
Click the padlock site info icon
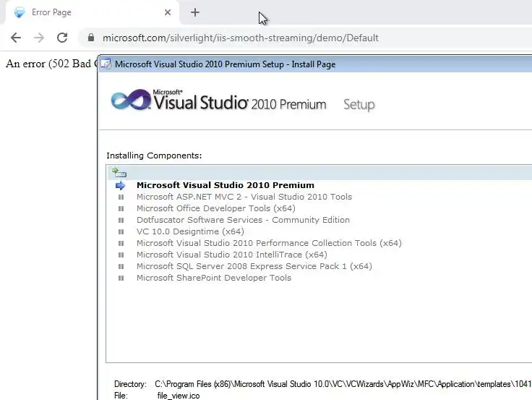[x=91, y=38]
